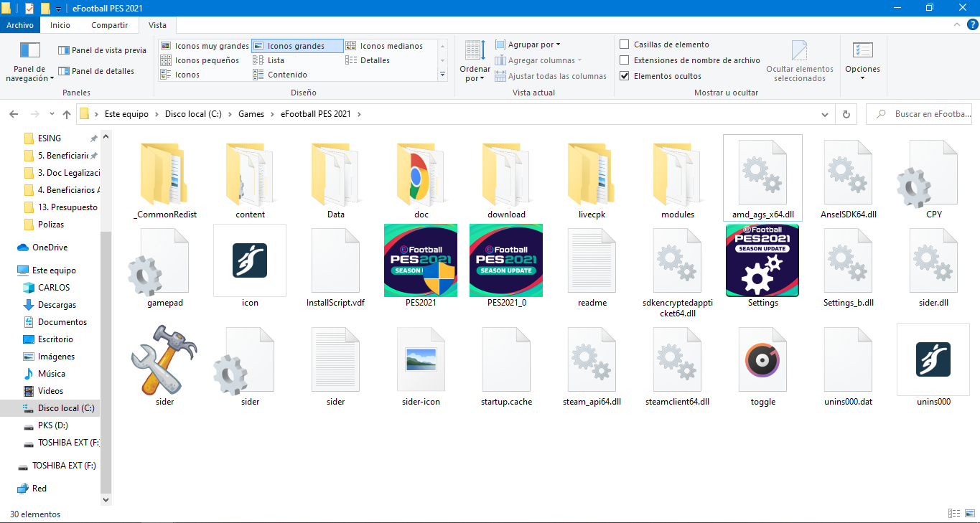
Task: Click the Buscar en eFootball search box
Action: (920, 114)
